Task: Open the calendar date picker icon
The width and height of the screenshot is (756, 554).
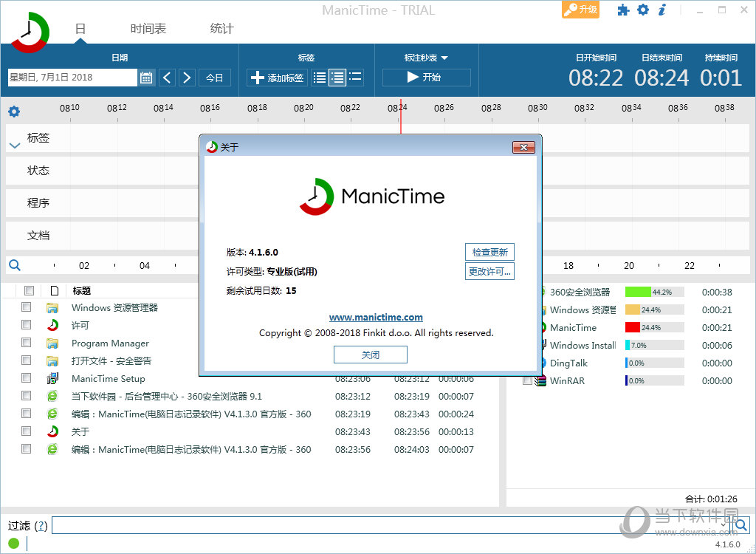Action: (x=146, y=78)
